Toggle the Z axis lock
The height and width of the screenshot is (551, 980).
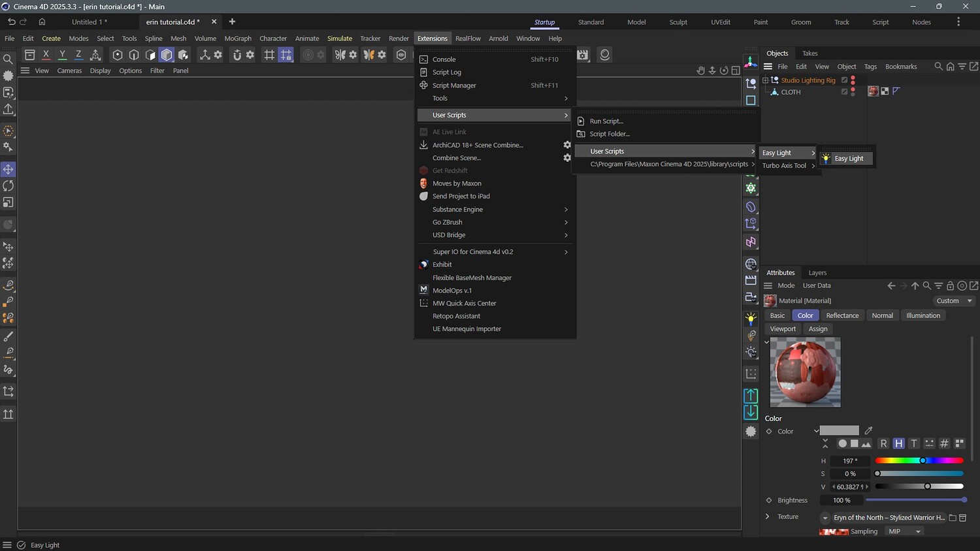coord(78,55)
